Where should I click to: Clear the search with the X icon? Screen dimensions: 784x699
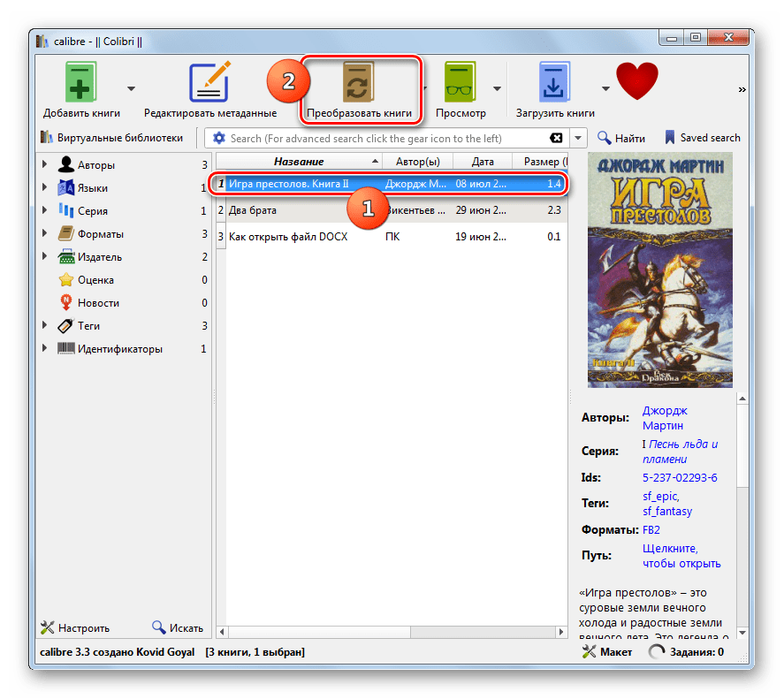coord(556,138)
